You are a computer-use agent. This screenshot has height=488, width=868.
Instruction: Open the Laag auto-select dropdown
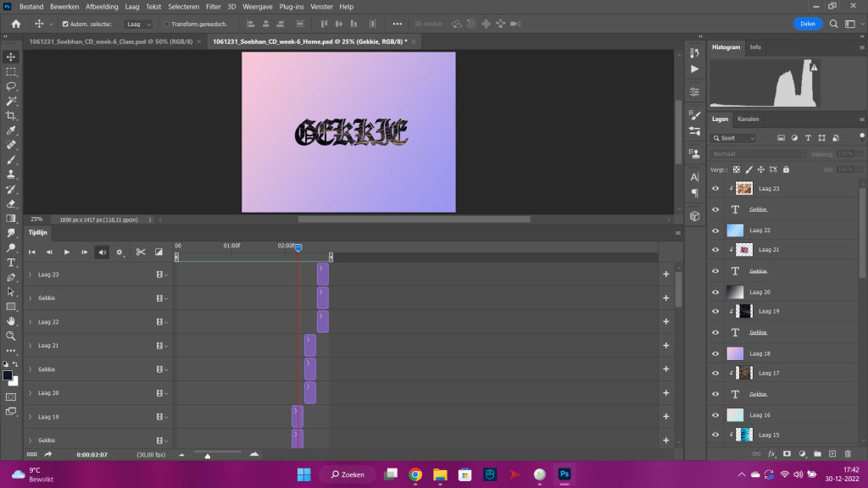click(138, 24)
